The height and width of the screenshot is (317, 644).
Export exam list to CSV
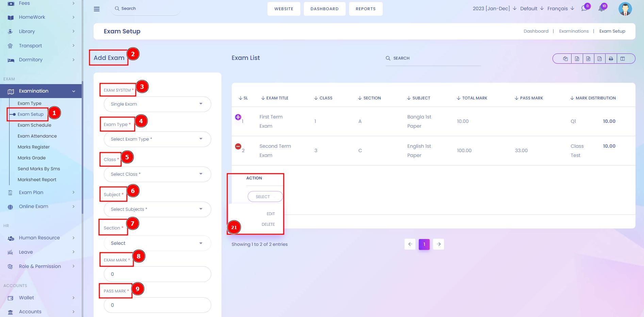[588, 59]
